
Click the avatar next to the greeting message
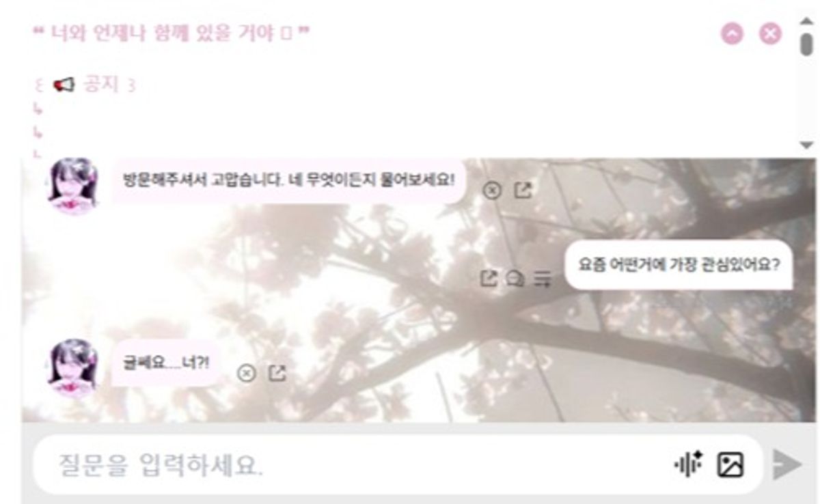point(73,185)
